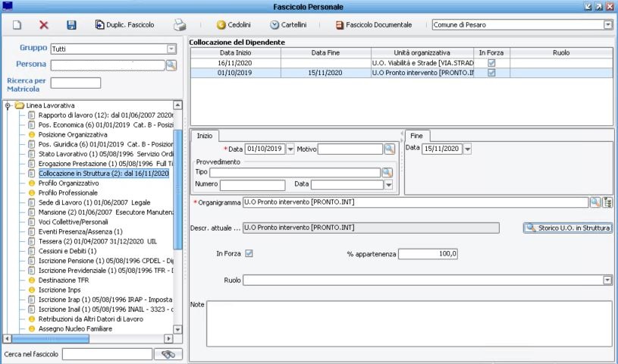The height and width of the screenshot is (364, 618).
Task: Click lookup icon beside Organigramma field
Action: click(595, 202)
